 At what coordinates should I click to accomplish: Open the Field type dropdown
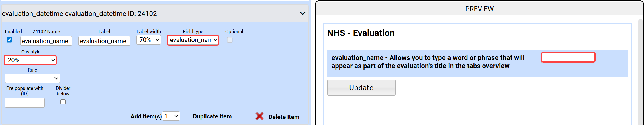tap(193, 40)
